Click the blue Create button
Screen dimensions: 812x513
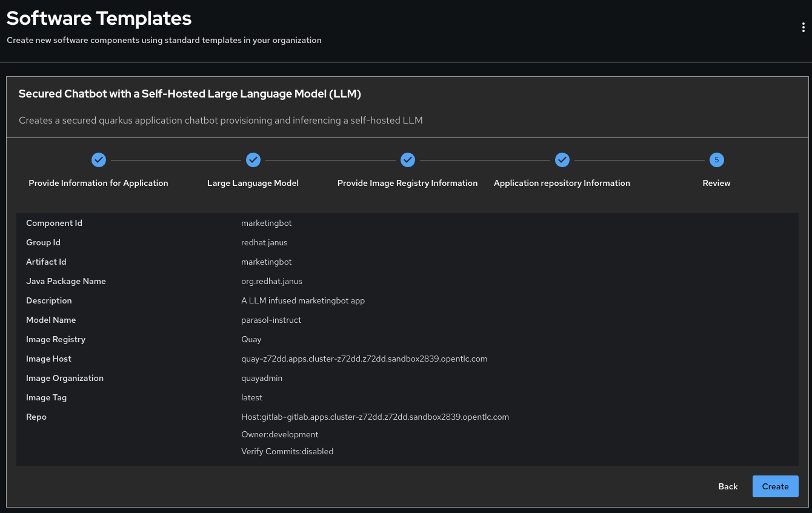(775, 486)
